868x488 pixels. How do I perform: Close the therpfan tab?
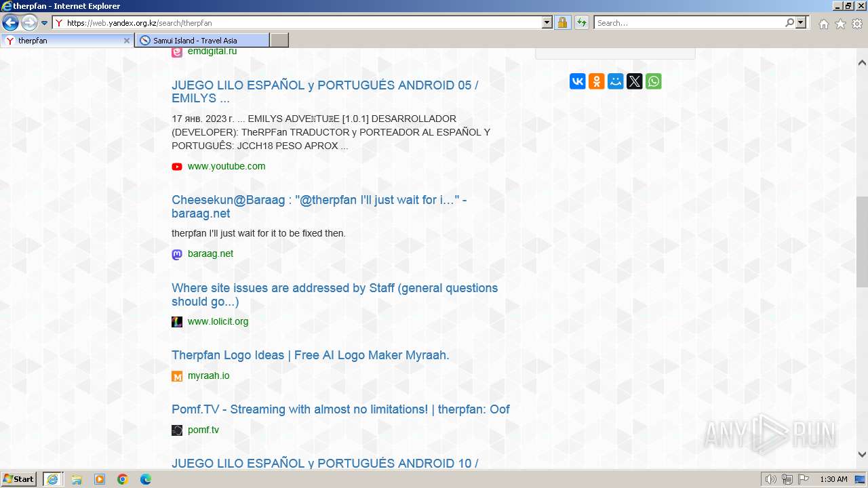(x=127, y=41)
